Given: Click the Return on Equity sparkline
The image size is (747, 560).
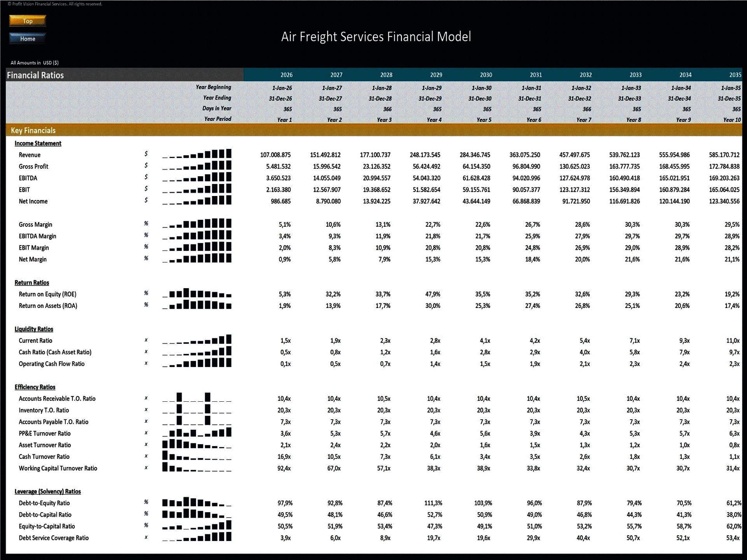Looking at the screenshot, I should 196,294.
